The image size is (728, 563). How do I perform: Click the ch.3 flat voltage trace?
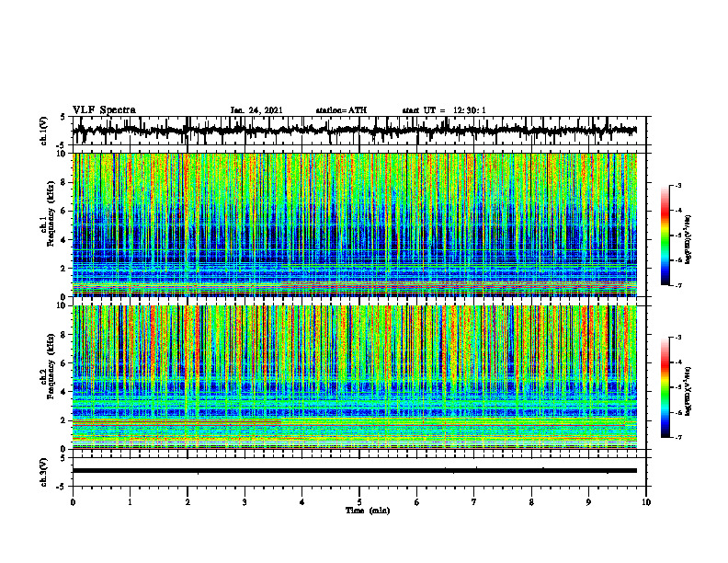click(x=354, y=471)
